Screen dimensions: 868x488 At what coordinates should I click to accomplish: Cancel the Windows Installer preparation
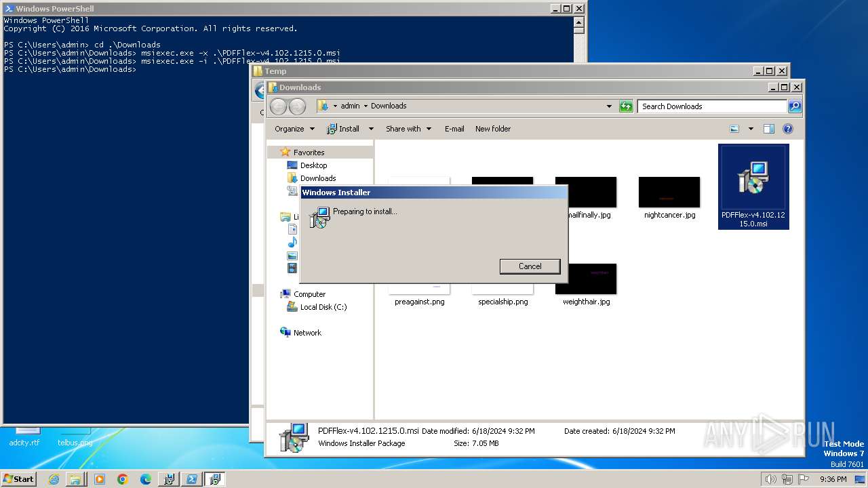point(530,266)
